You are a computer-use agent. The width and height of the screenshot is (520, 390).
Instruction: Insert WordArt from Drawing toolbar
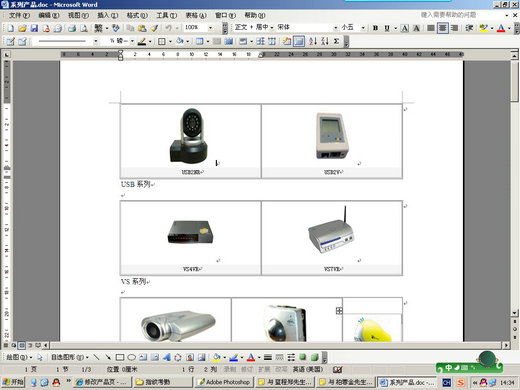(166, 357)
